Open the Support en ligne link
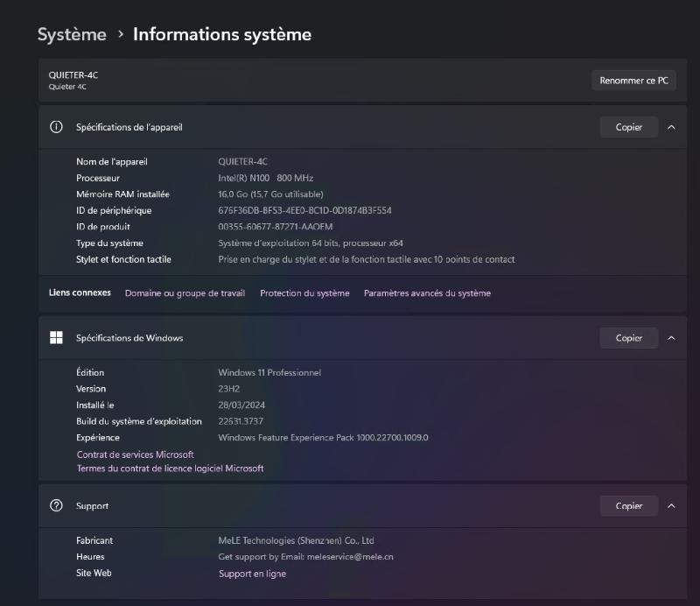700x606 pixels. pyautogui.click(x=252, y=574)
